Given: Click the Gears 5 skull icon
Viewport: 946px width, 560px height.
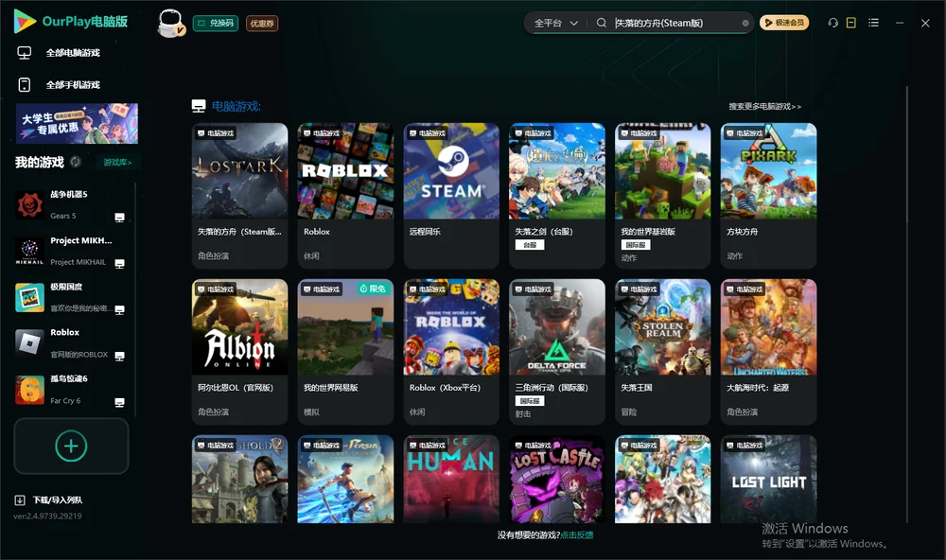Looking at the screenshot, I should tap(29, 205).
